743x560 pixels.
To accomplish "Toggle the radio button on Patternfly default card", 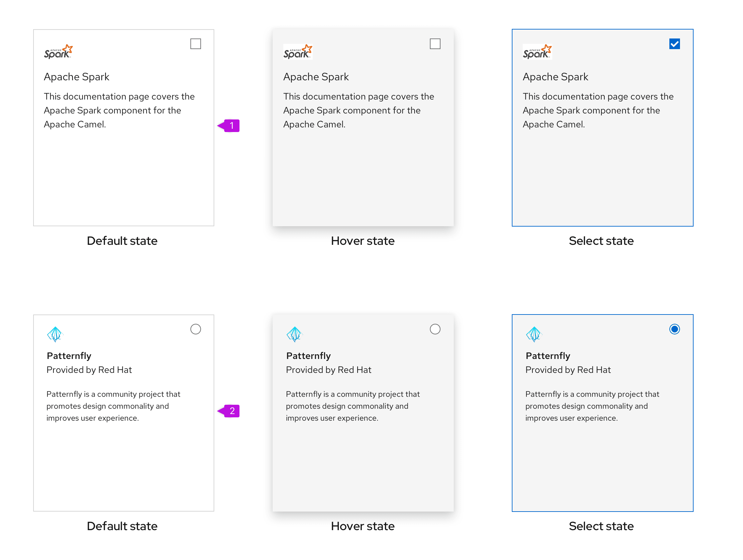I will click(195, 329).
